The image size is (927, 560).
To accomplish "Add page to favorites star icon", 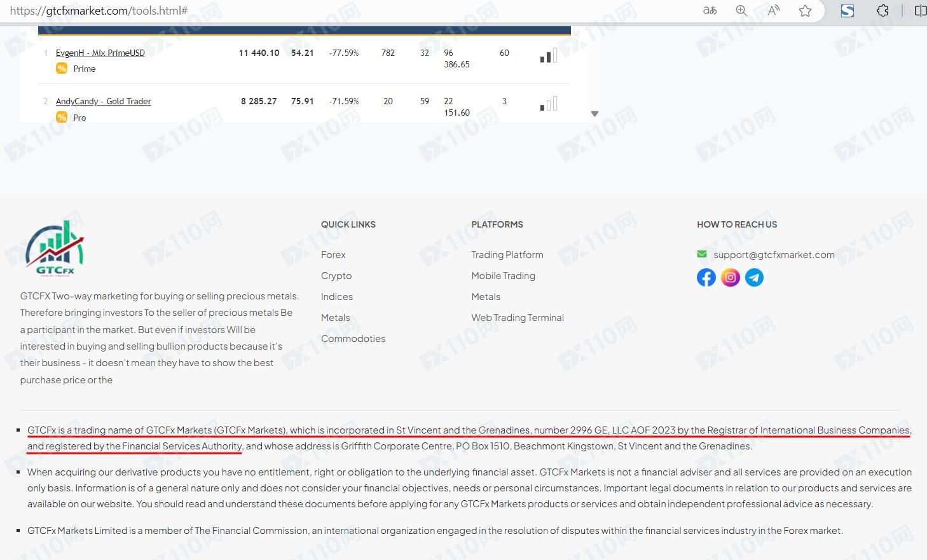I will (x=805, y=11).
